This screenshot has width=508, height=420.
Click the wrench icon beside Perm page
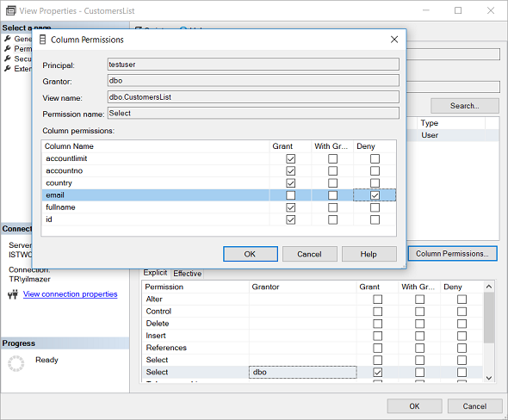(x=8, y=48)
